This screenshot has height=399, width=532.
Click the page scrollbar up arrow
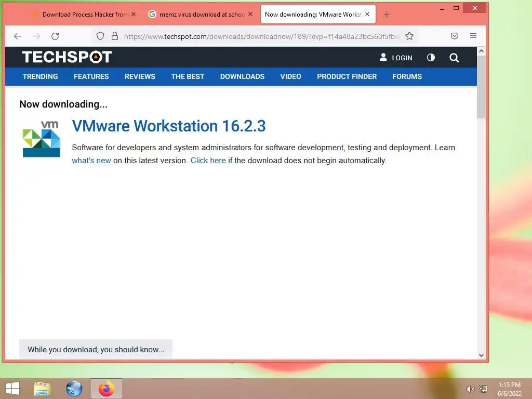tap(481, 51)
